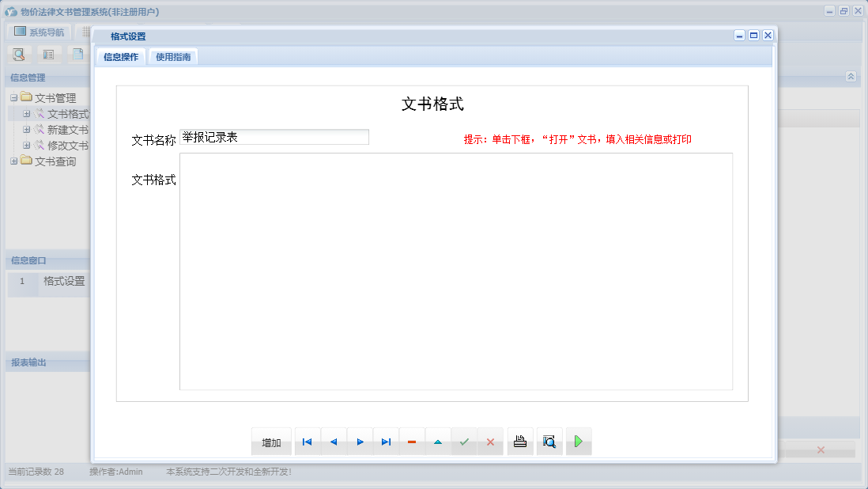Viewport: 868px width, 489px height.
Task: Select the 信息操作 tab
Action: pyautogui.click(x=119, y=57)
